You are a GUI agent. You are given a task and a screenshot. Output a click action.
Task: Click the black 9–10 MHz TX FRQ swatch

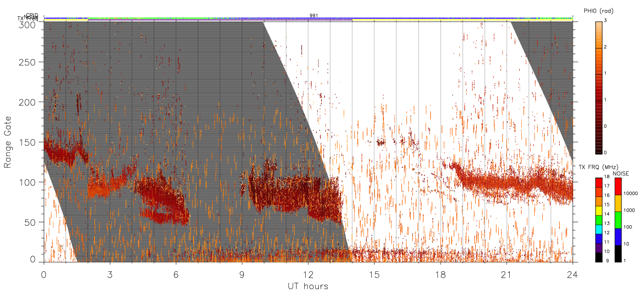point(598,257)
